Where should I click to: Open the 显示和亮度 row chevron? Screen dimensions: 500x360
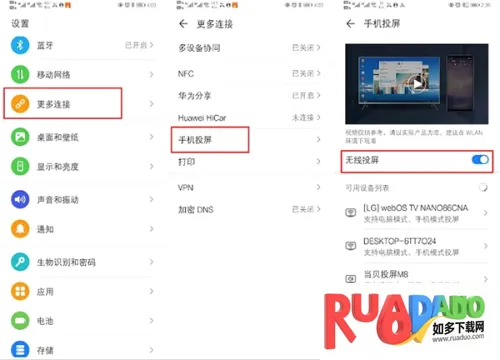click(151, 166)
